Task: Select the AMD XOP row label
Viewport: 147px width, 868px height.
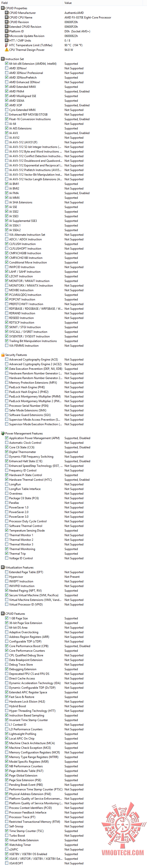Action: [16, 105]
